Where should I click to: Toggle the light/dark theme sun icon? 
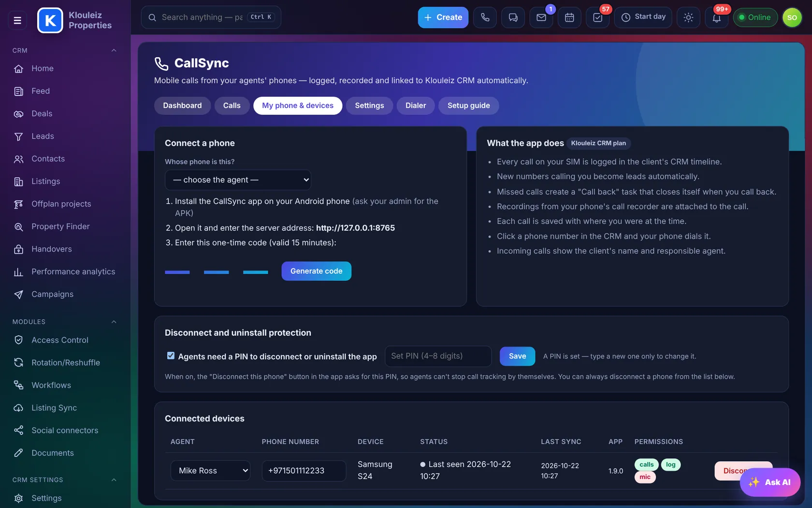click(688, 17)
